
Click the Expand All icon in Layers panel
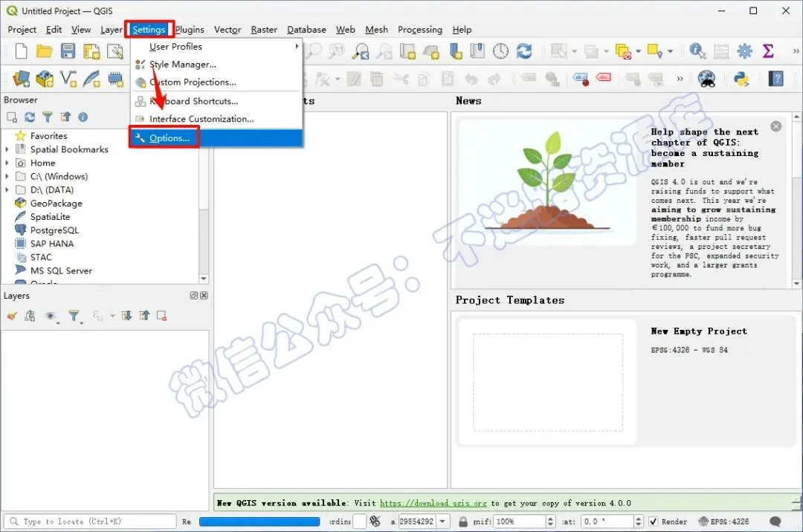click(x=126, y=316)
